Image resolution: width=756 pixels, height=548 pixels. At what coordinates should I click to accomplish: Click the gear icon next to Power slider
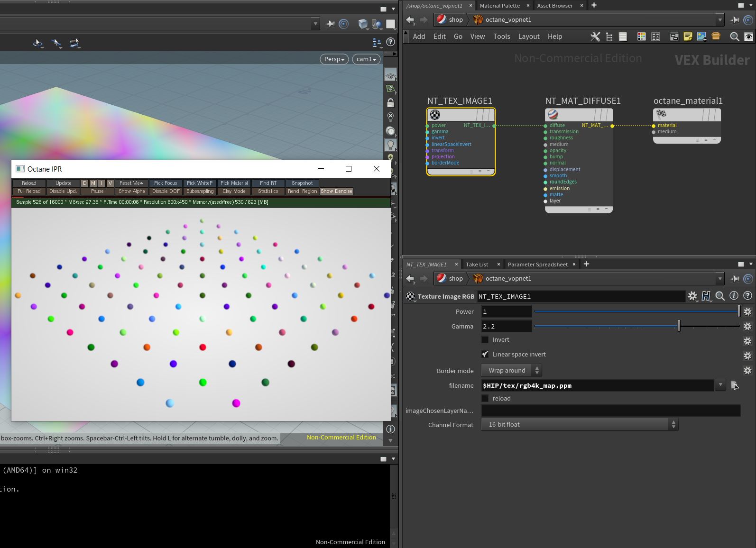(747, 311)
